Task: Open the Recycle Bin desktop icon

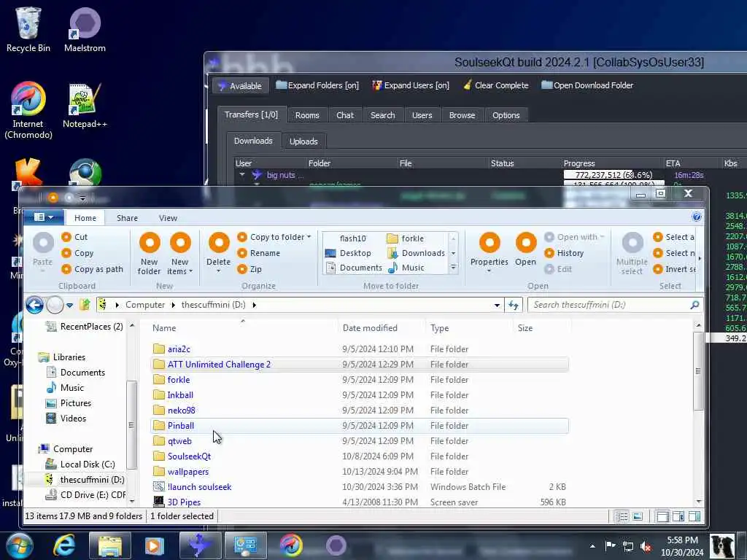Action: [28, 29]
